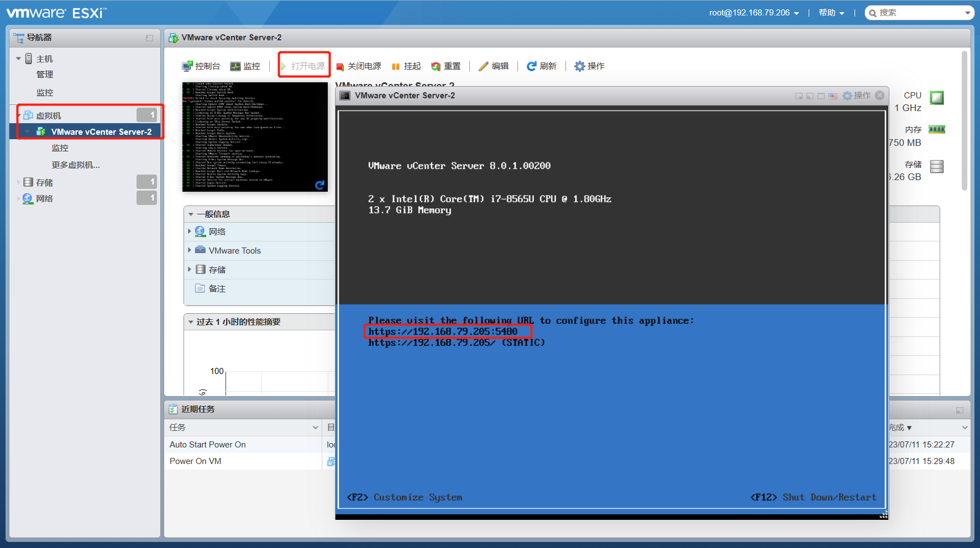The image size is (980, 548).
Task: Click the 监控 monitor toolbar button
Action: click(x=245, y=66)
